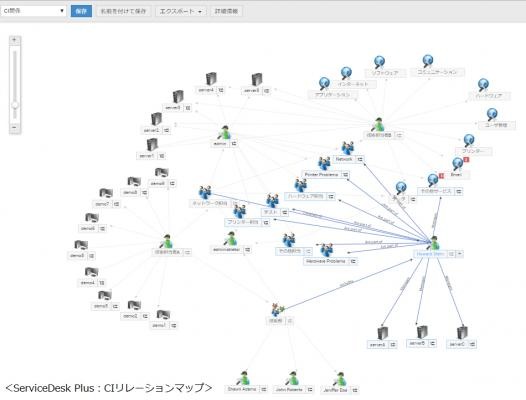Open the エクスポート export dropdown

(x=180, y=11)
